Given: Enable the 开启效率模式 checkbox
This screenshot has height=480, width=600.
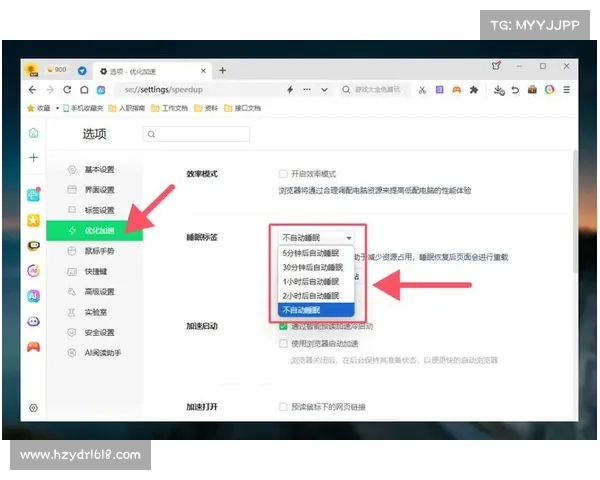Looking at the screenshot, I should tap(283, 173).
